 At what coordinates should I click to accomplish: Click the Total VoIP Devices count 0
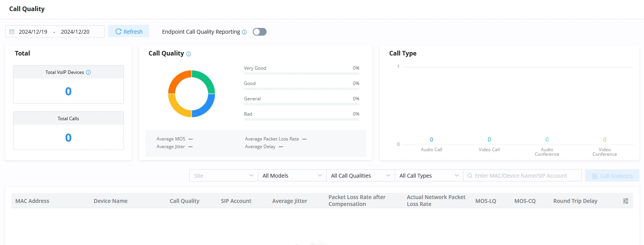pos(68,91)
